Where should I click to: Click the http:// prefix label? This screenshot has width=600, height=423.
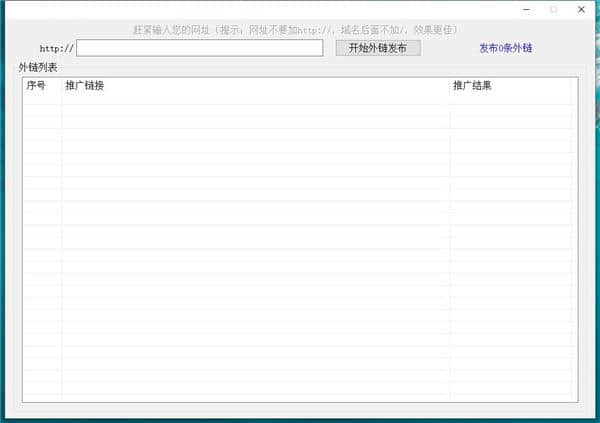(x=56, y=48)
